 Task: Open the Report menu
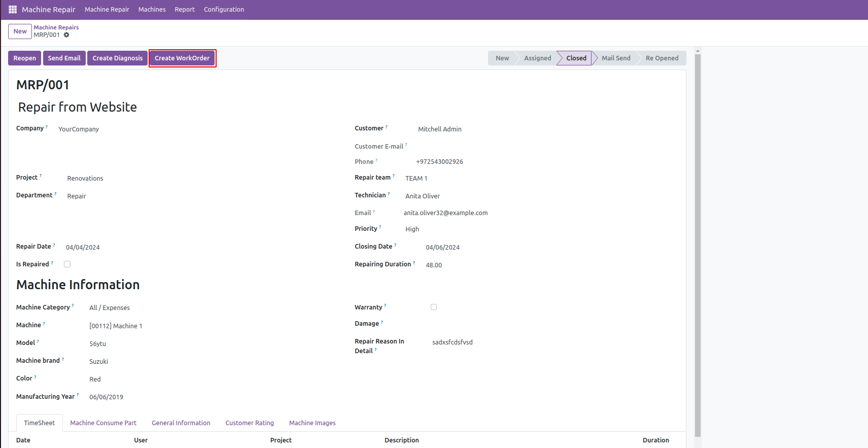pyautogui.click(x=185, y=10)
